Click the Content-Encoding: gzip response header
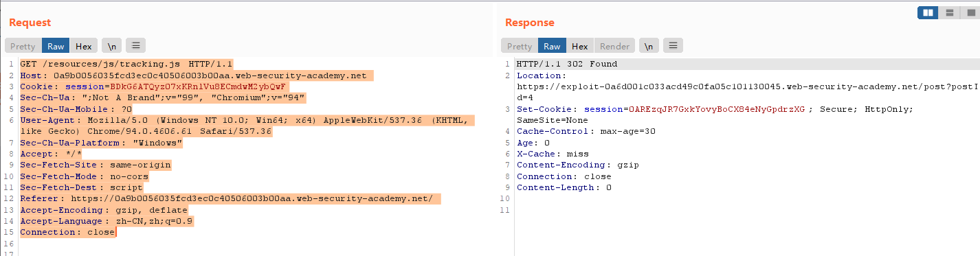Viewport: 980px width, 256px height. tap(578, 165)
